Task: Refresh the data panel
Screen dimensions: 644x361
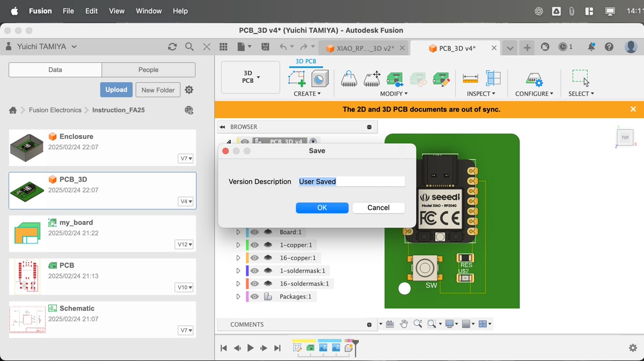Action: [172, 47]
